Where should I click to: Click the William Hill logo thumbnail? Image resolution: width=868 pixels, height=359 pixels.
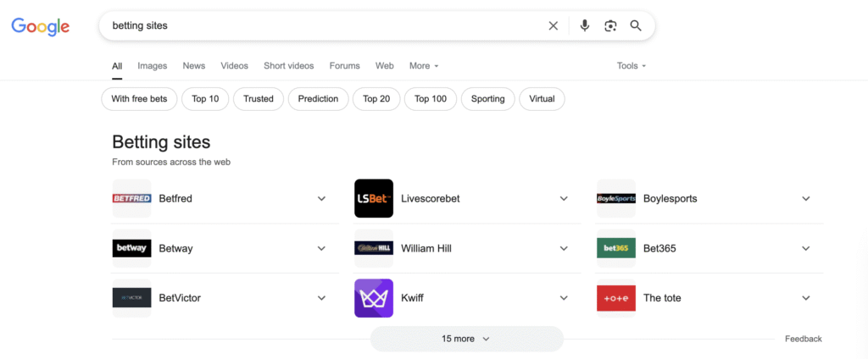coord(374,248)
